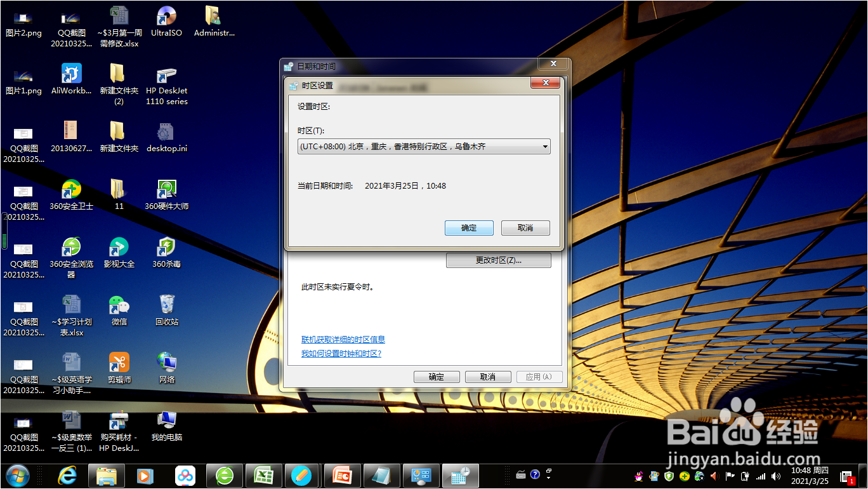Viewport: 868px width, 489px height.
Task: Select 影视大全 desktop shortcut
Action: (x=119, y=253)
